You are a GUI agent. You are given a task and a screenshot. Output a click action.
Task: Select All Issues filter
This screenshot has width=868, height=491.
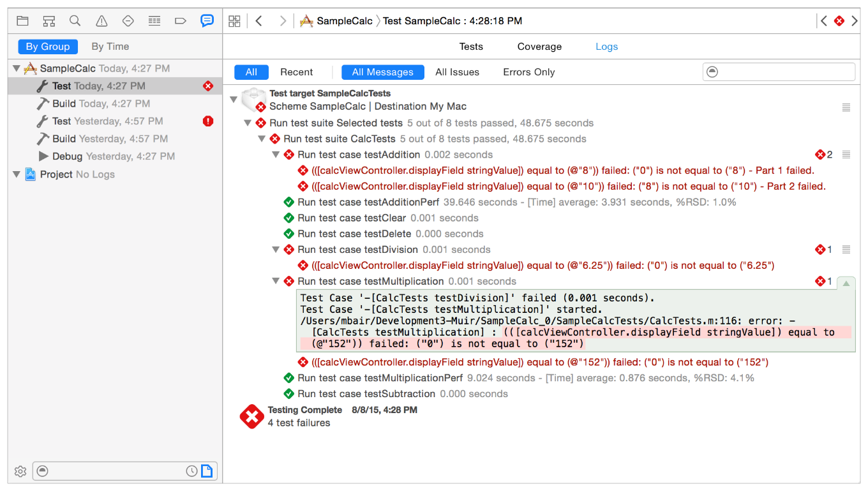coord(457,72)
